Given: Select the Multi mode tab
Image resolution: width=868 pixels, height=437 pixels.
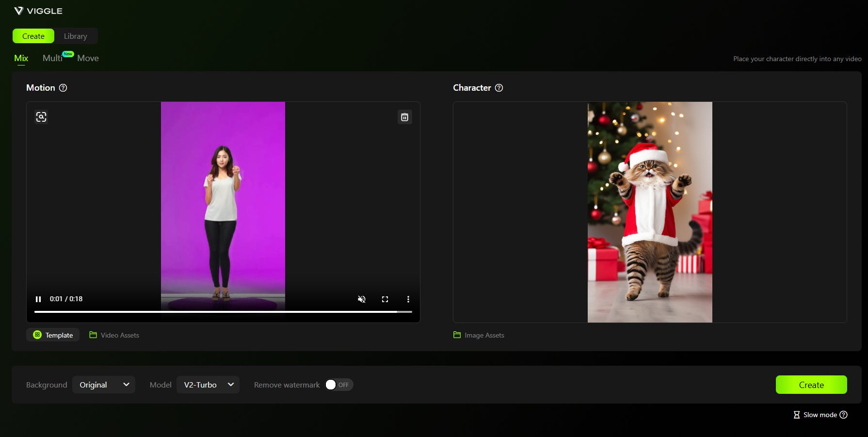Looking at the screenshot, I should coord(52,58).
